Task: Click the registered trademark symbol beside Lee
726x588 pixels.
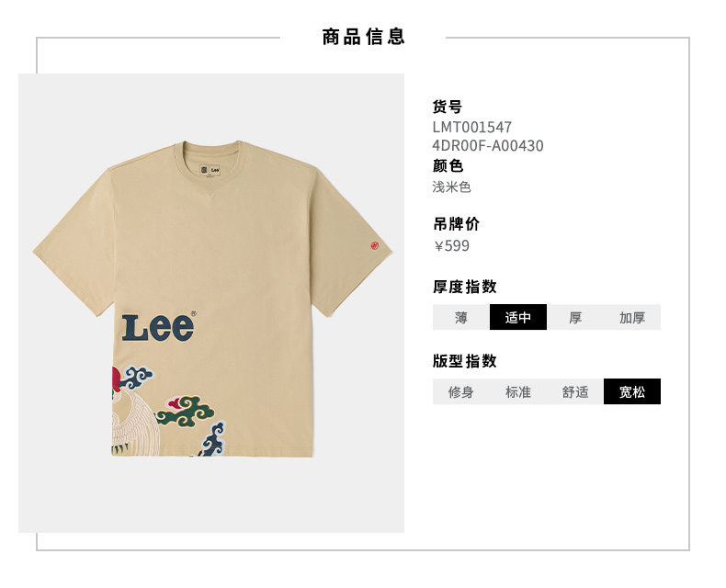Action: coord(194,313)
